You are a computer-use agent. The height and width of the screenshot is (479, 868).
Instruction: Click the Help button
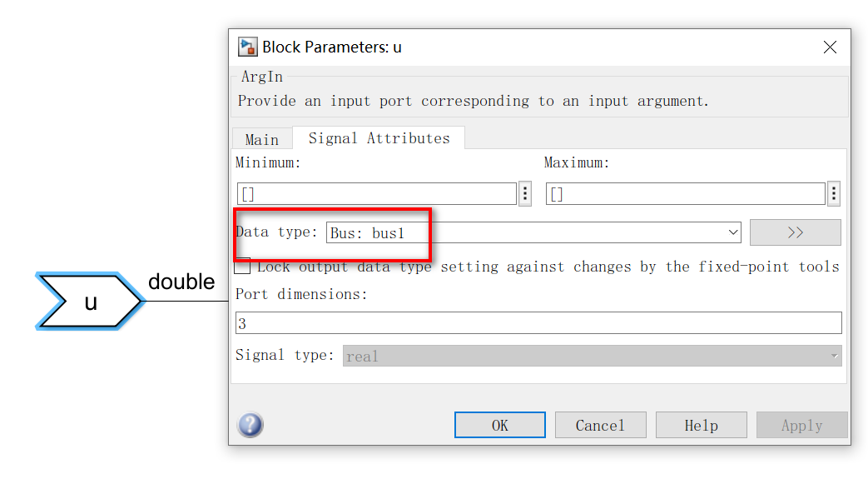tap(701, 425)
